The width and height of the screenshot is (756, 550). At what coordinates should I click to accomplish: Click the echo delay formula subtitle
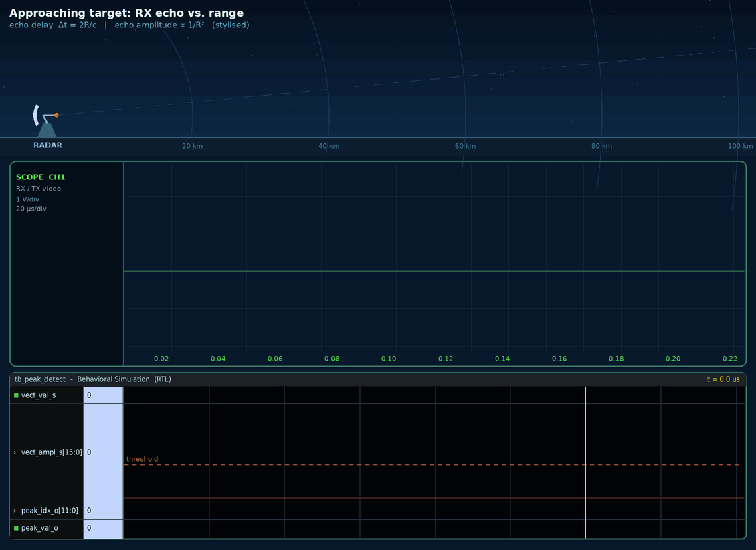point(129,25)
